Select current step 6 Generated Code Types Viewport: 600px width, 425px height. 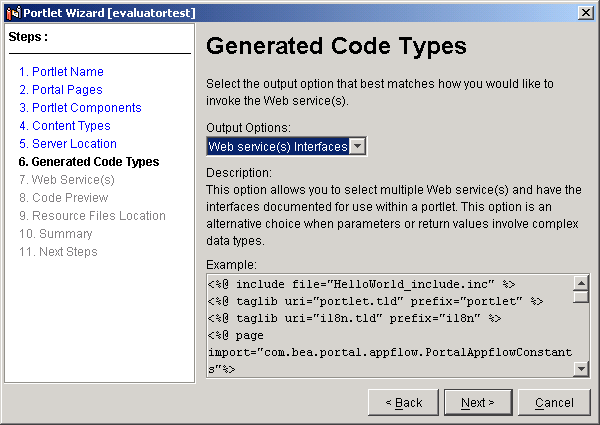point(89,161)
